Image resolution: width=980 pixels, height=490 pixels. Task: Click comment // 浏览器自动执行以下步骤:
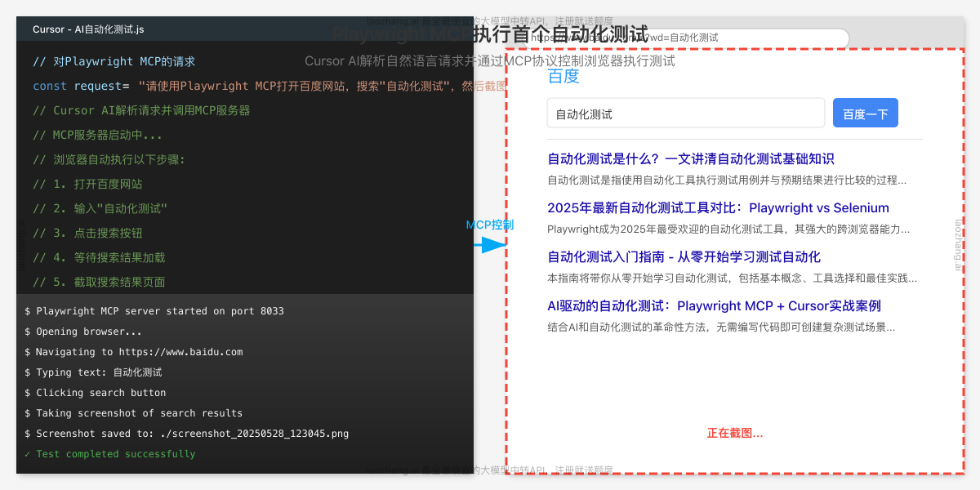pos(109,159)
